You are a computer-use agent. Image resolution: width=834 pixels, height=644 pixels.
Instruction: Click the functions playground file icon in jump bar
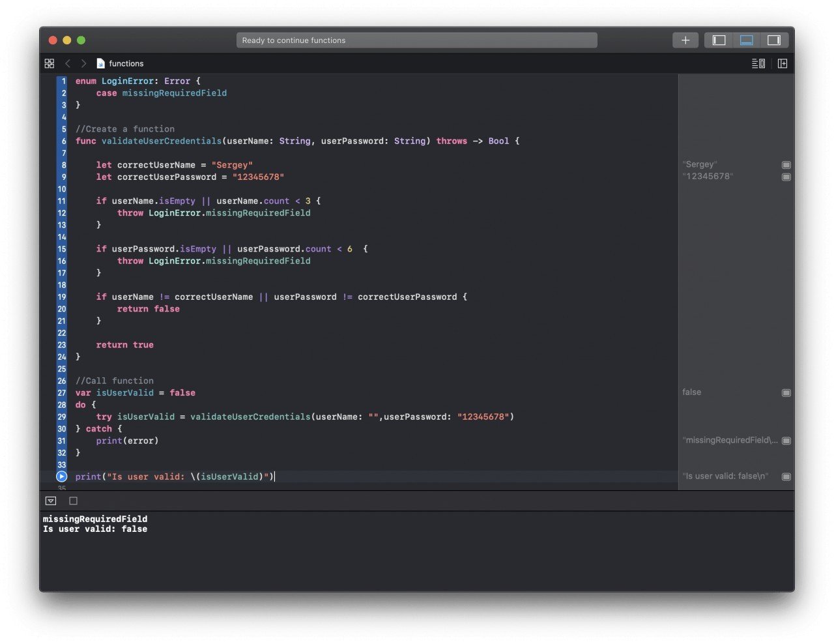pyautogui.click(x=100, y=63)
